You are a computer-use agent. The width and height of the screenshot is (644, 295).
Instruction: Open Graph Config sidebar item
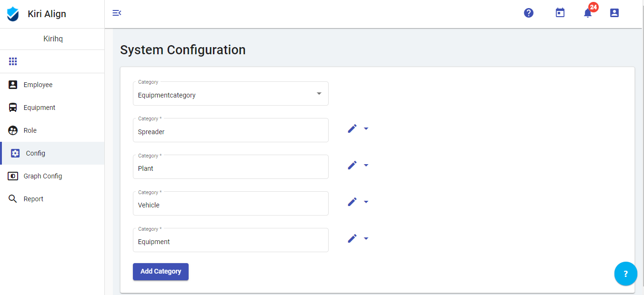(42, 176)
